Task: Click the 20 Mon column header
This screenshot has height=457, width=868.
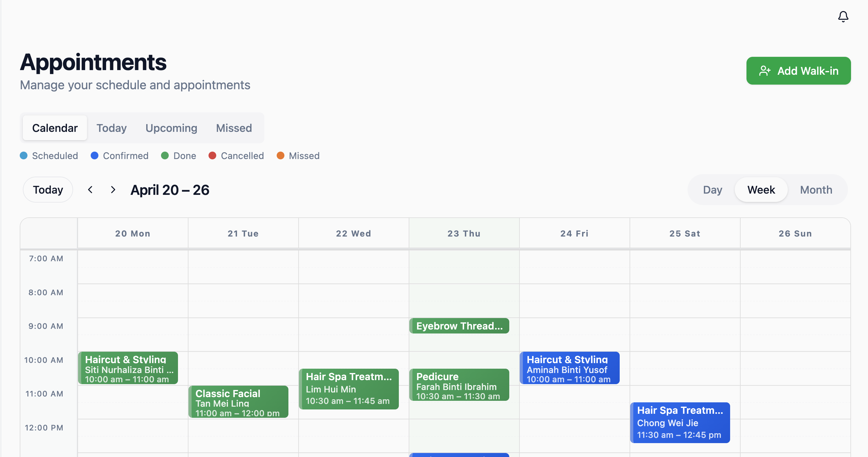Action: coord(133,233)
